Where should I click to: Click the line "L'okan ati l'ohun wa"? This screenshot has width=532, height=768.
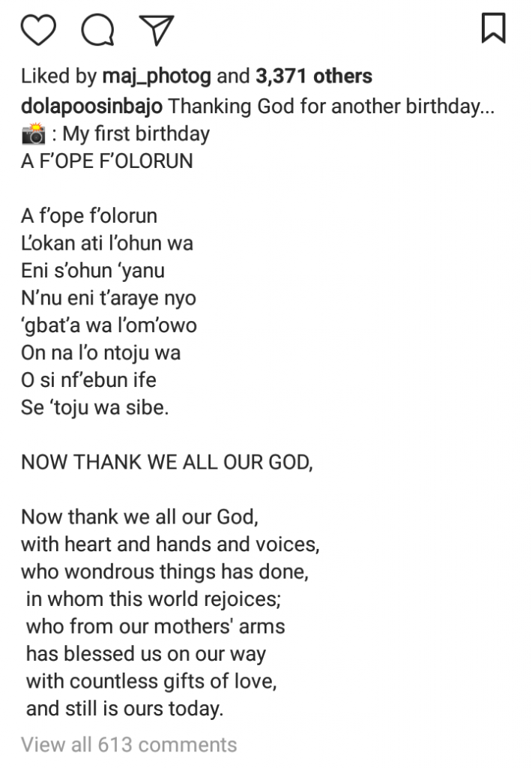click(x=107, y=243)
